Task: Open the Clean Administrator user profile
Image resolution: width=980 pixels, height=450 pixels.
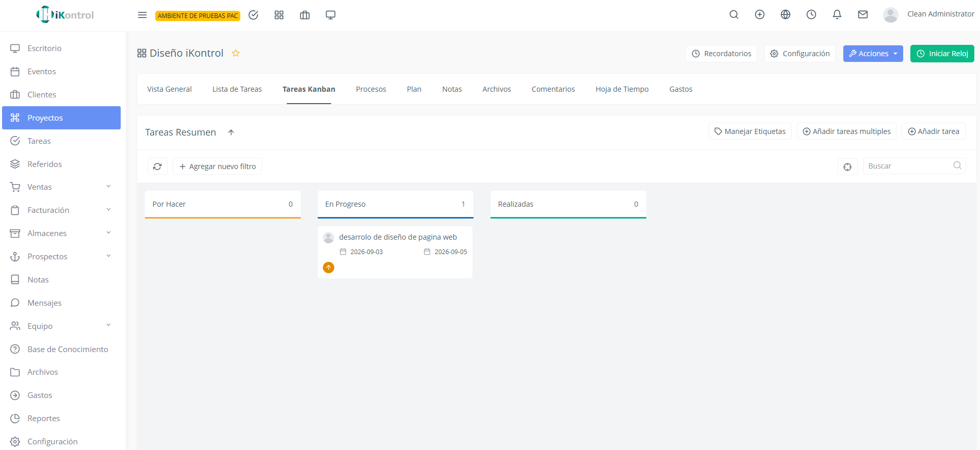Action: [x=928, y=14]
